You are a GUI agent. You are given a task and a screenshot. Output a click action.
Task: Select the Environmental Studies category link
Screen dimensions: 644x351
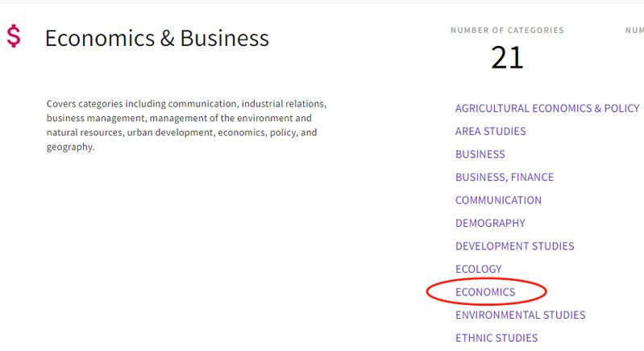point(520,315)
